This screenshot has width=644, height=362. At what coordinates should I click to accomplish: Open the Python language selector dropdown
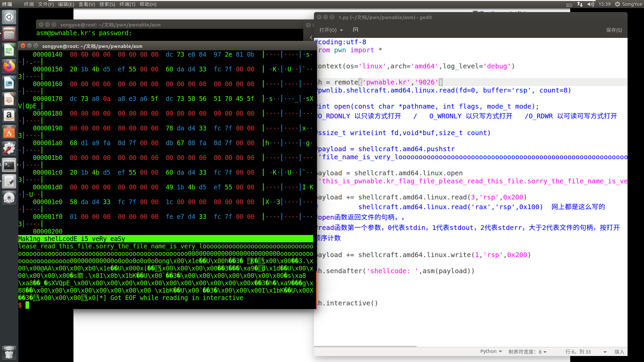(x=491, y=351)
